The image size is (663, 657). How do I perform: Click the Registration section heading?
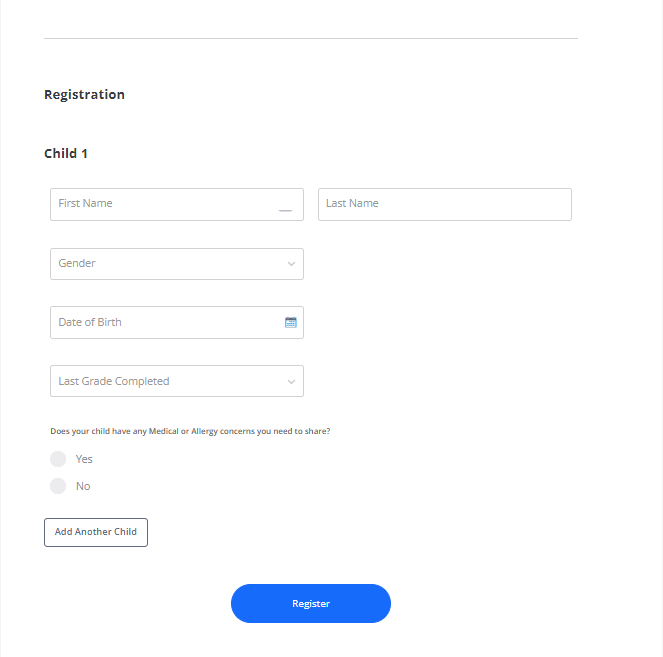(84, 95)
